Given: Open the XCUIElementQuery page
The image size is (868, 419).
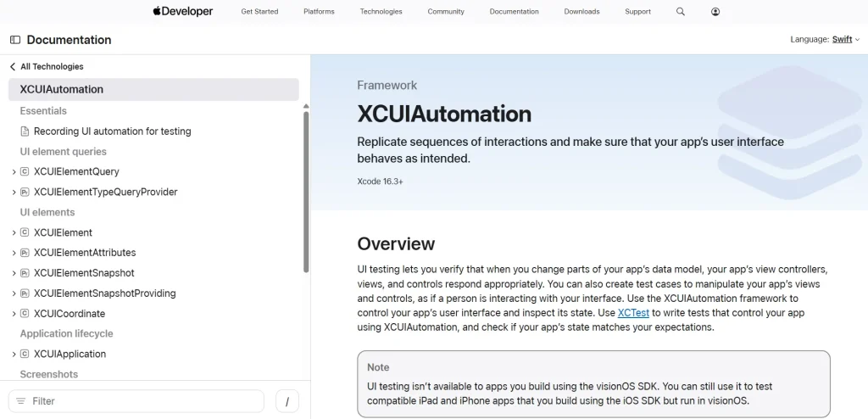Looking at the screenshot, I should tap(76, 172).
